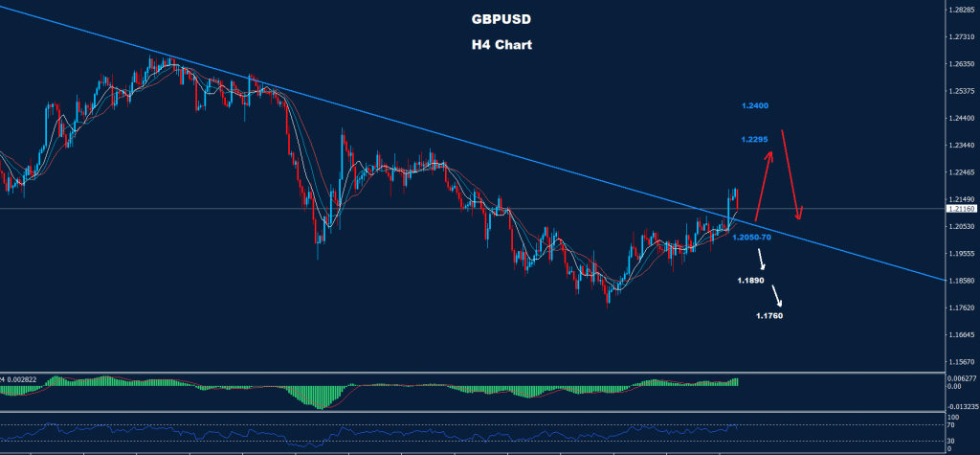Click the red upward projection arrow
The width and height of the screenshot is (980, 455).
(x=764, y=187)
